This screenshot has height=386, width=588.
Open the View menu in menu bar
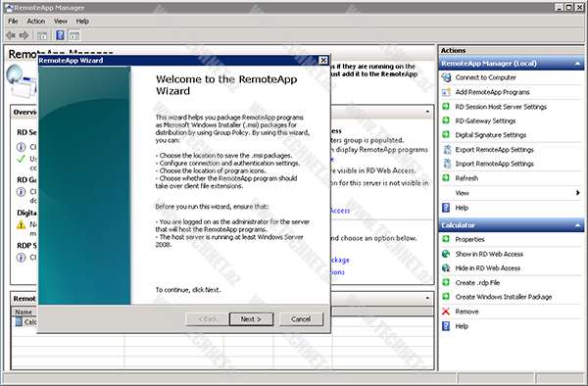[61, 22]
